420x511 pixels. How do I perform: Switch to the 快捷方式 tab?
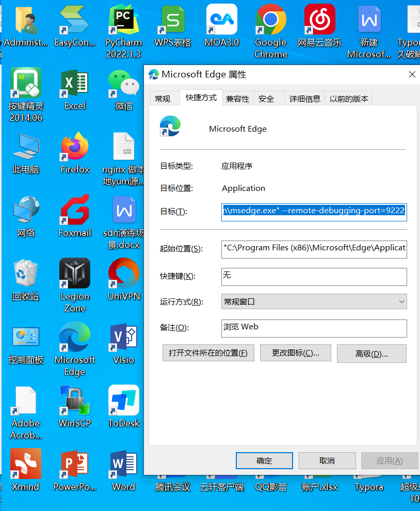point(201,98)
